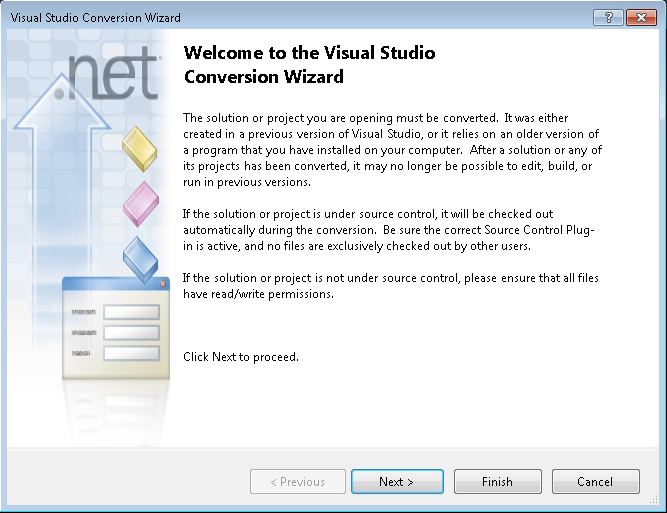The height and width of the screenshot is (513, 667).
Task: Click the Next button to proceed
Action: pos(396,482)
